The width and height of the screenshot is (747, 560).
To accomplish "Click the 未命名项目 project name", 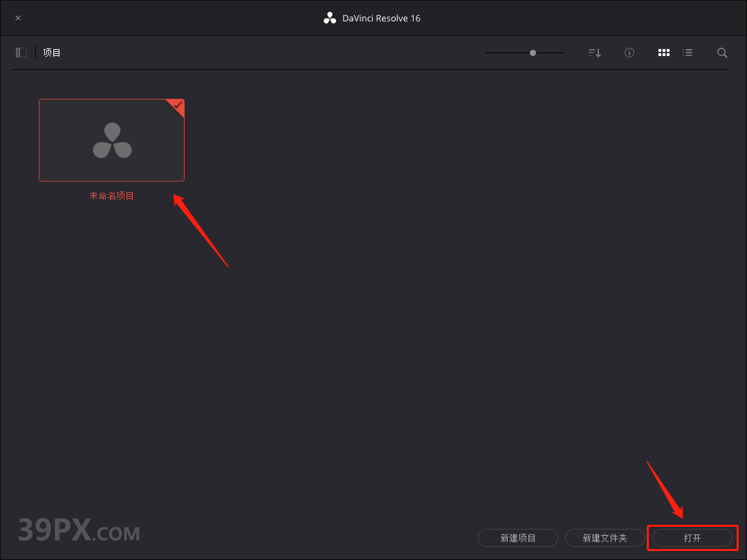I will click(x=111, y=196).
